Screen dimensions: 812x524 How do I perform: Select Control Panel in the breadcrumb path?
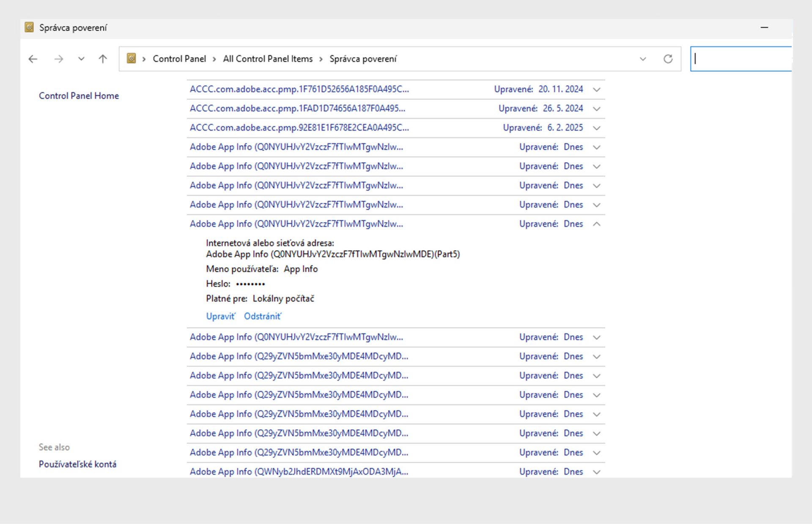[x=179, y=59]
